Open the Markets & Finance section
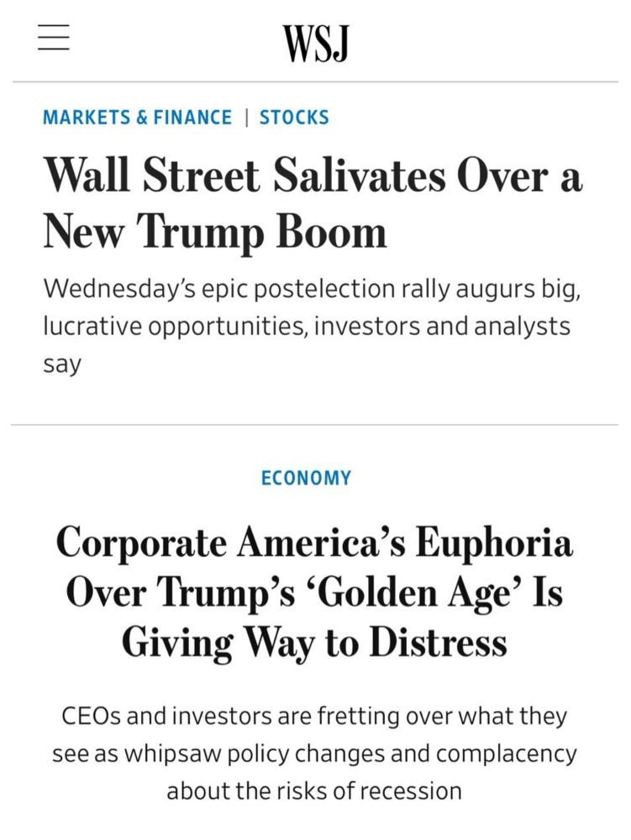631x840 pixels. pyautogui.click(x=137, y=118)
